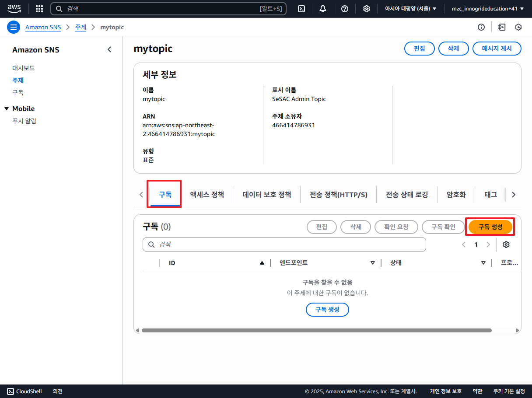The image size is (532, 398).
Task: Click the hexagon icon at top right
Action: click(518, 27)
